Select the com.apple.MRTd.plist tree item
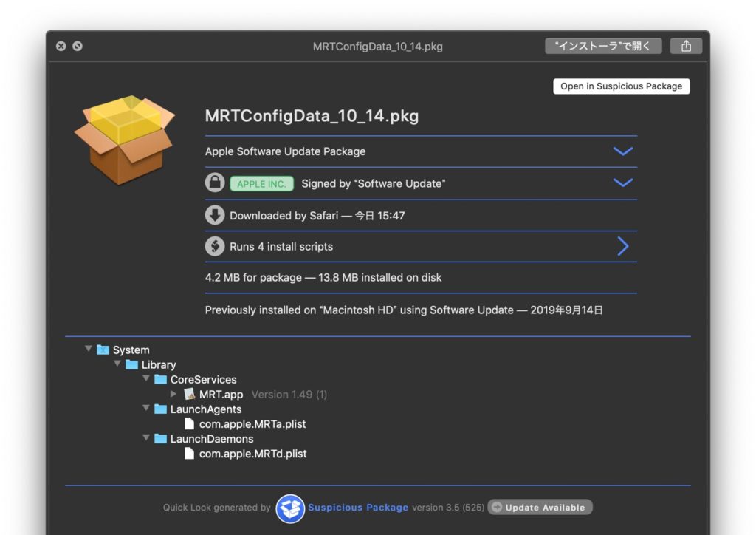Image resolution: width=756 pixels, height=535 pixels. pos(252,453)
